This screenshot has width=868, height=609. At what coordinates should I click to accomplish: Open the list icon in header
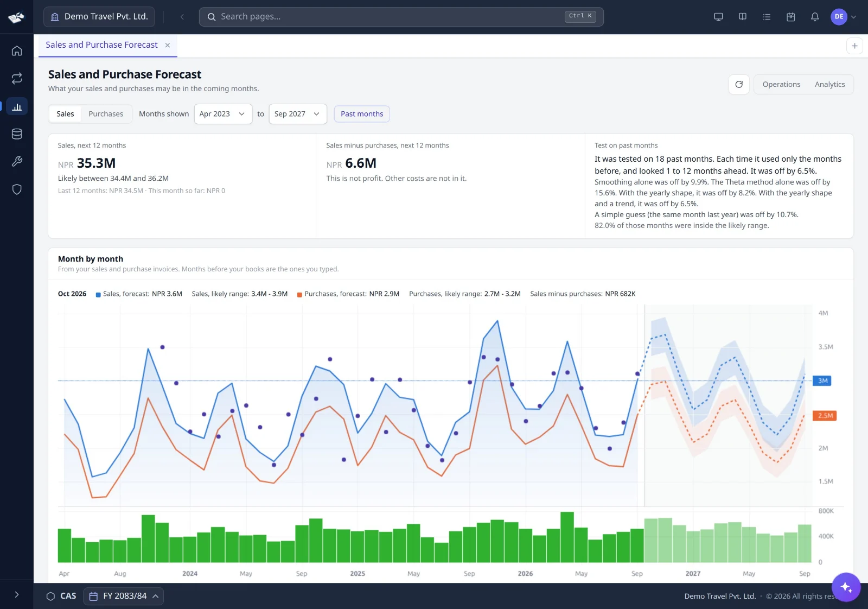click(x=767, y=17)
